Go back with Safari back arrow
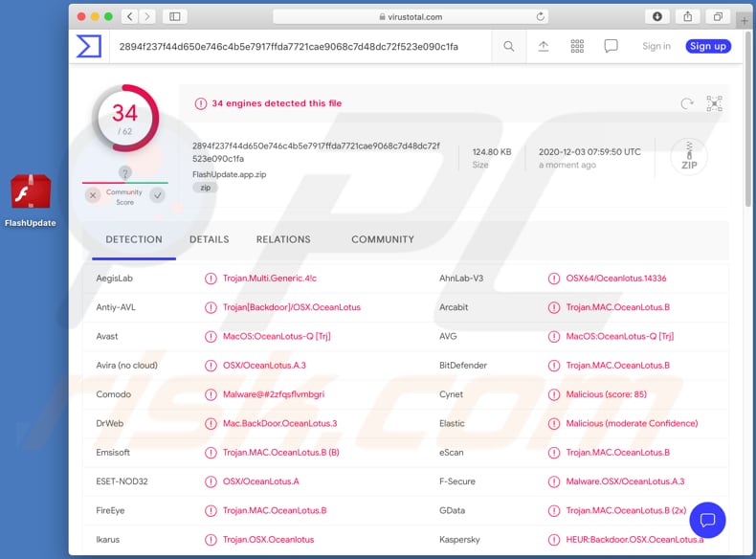 (130, 17)
